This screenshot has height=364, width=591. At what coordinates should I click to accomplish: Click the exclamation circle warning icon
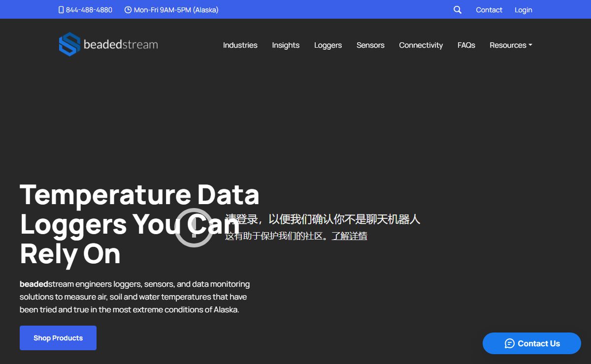[194, 228]
